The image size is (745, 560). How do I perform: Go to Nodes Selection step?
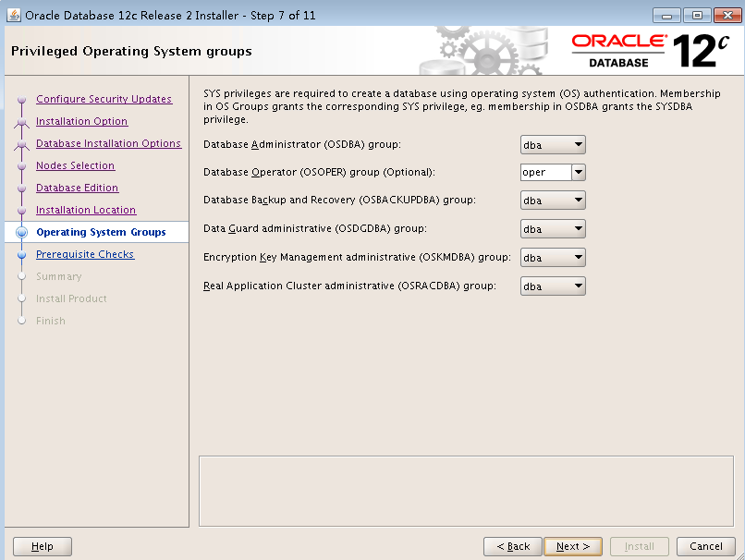[x=76, y=165]
